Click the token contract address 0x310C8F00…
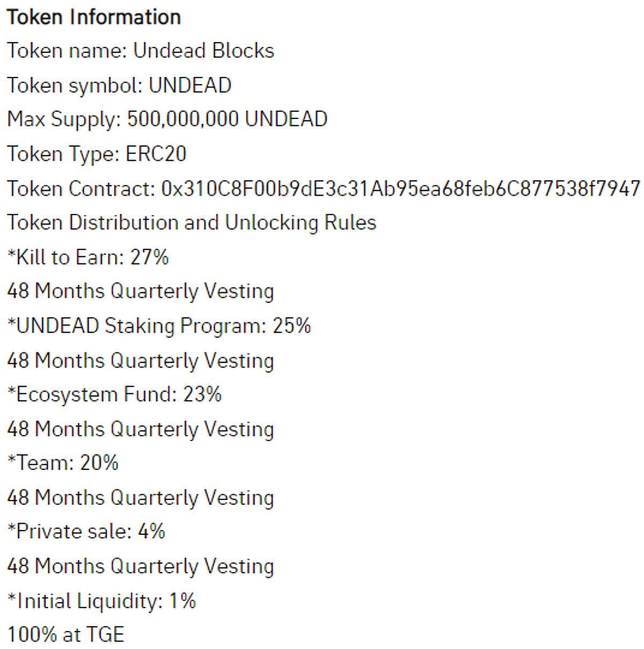Image resolution: width=644 pixels, height=649 pixels. point(400,188)
